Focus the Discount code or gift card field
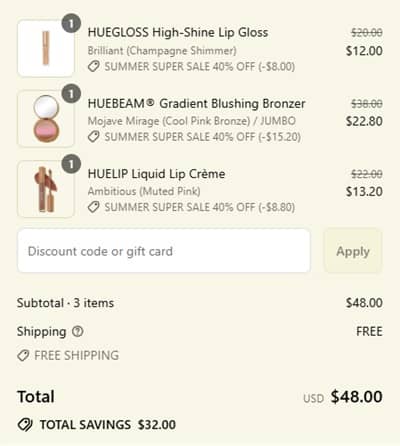This screenshot has width=400, height=446. [x=164, y=251]
